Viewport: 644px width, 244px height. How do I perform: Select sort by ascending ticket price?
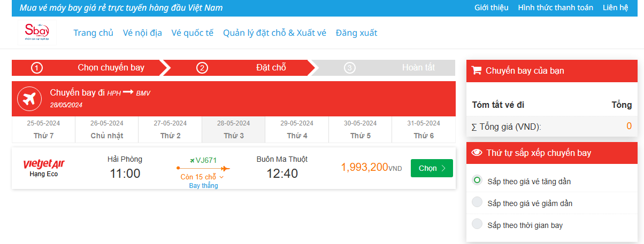point(477,180)
